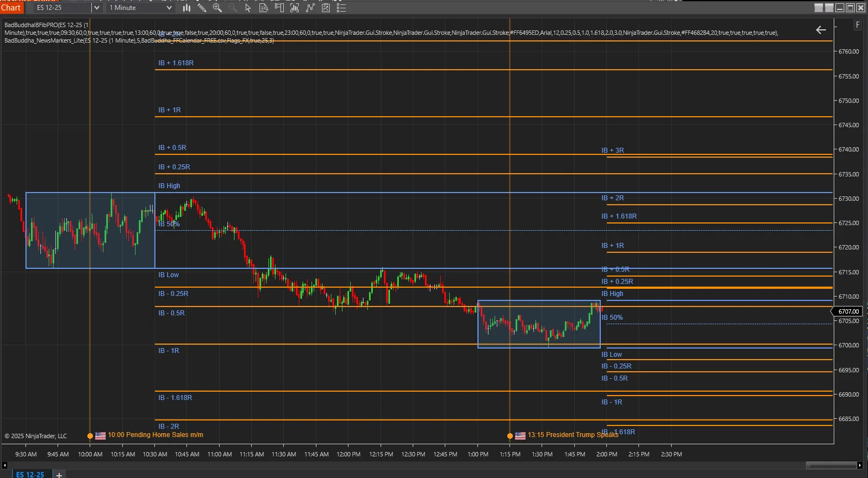Click orange news dot at 10:00

(x=90, y=436)
